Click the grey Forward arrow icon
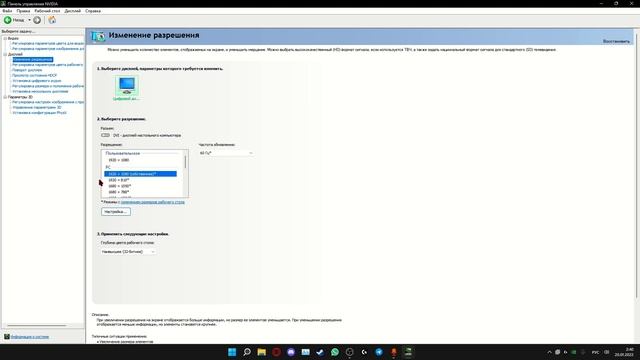The height and width of the screenshot is (360, 640). (x=37, y=20)
